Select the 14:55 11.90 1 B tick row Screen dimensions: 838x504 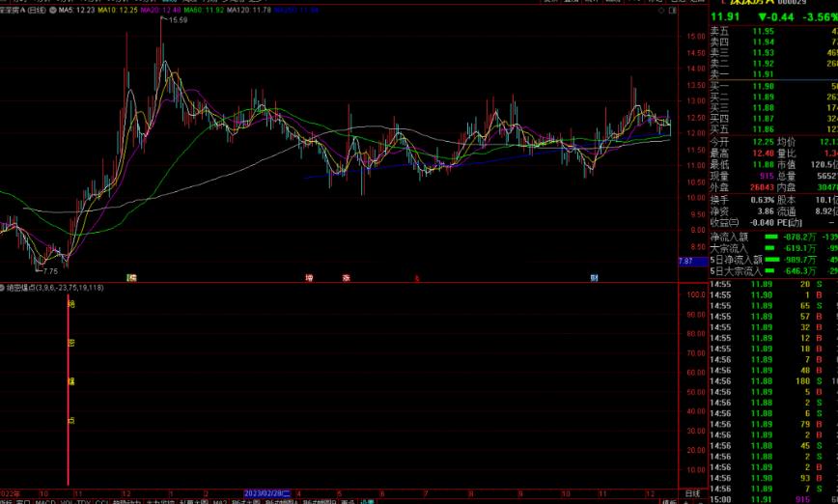[774, 295]
